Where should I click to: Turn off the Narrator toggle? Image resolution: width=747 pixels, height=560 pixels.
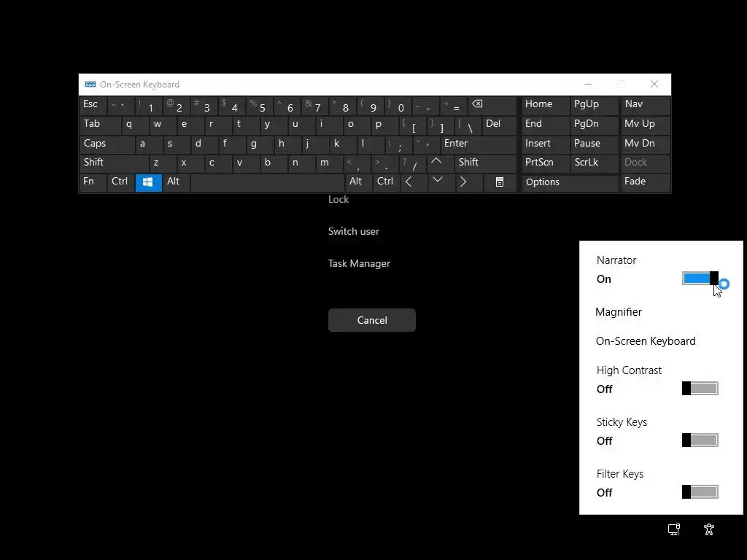700,279
